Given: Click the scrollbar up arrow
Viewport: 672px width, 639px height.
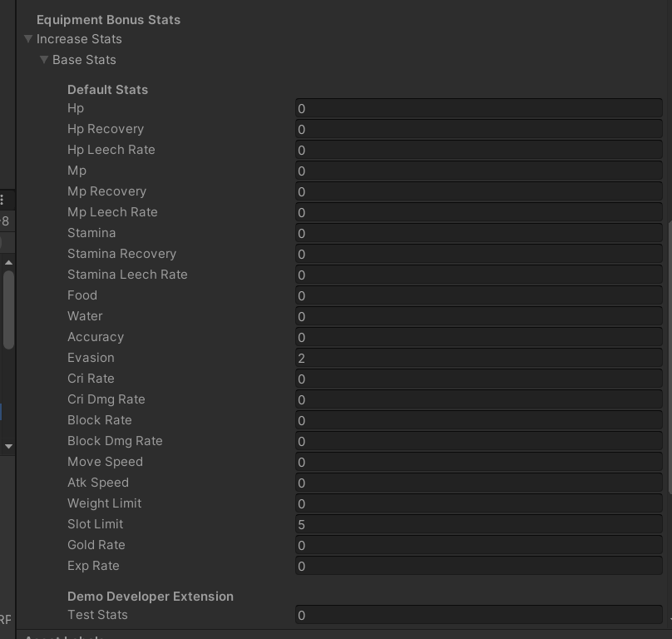Looking at the screenshot, I should pyautogui.click(x=8, y=261).
